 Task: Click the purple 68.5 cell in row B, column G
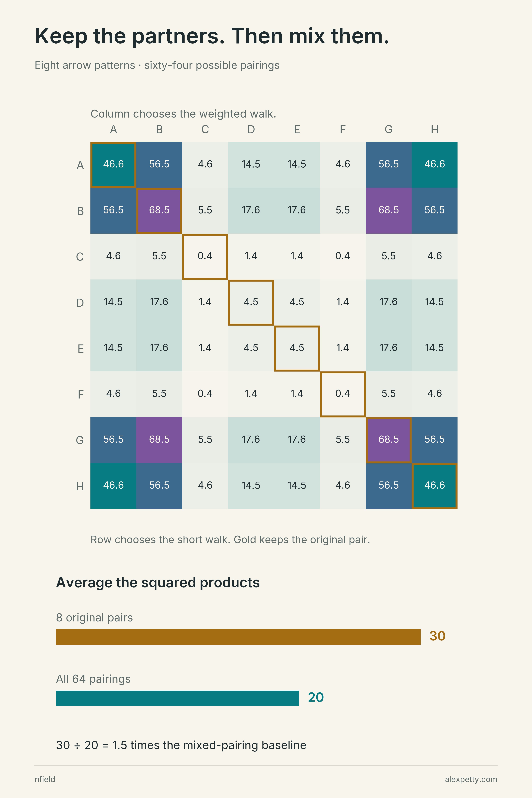coord(389,211)
